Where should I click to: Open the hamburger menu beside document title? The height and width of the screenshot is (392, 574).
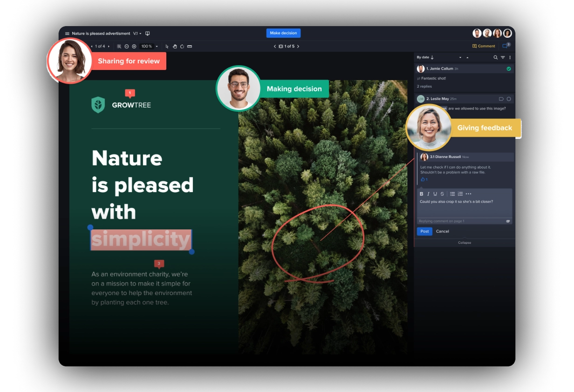tap(67, 34)
